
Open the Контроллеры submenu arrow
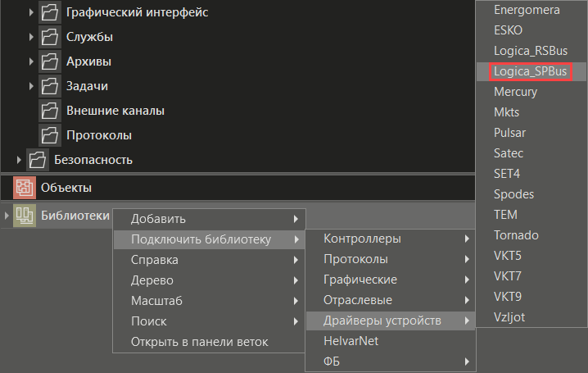pyautogui.click(x=467, y=239)
